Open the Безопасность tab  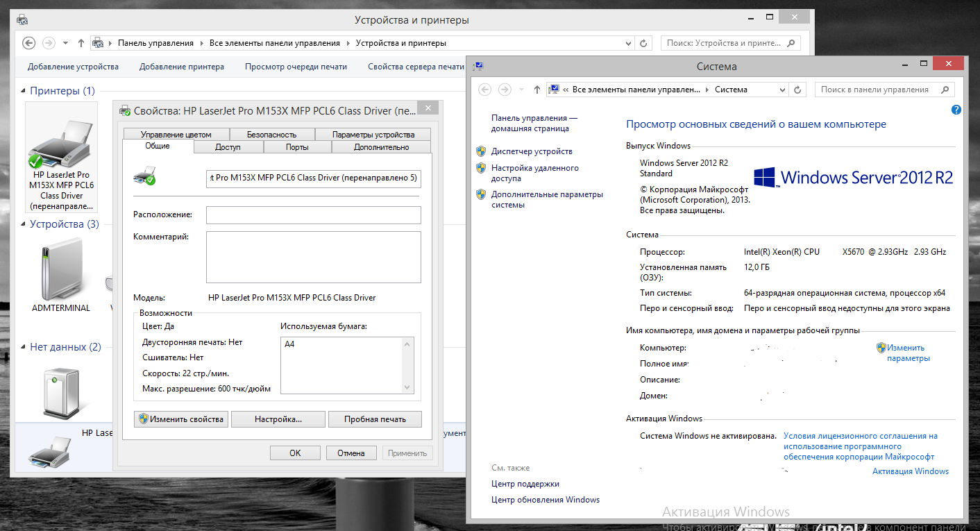(271, 135)
